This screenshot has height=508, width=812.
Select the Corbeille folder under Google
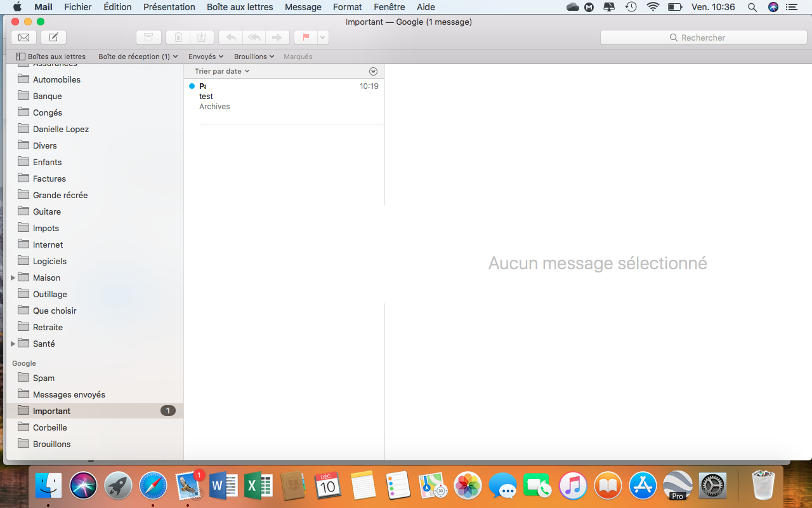click(x=49, y=427)
